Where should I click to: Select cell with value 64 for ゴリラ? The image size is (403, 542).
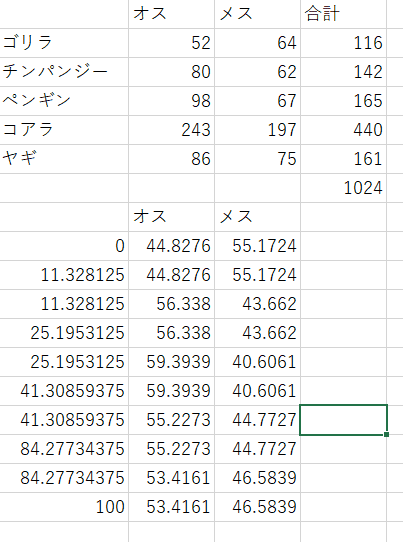257,43
